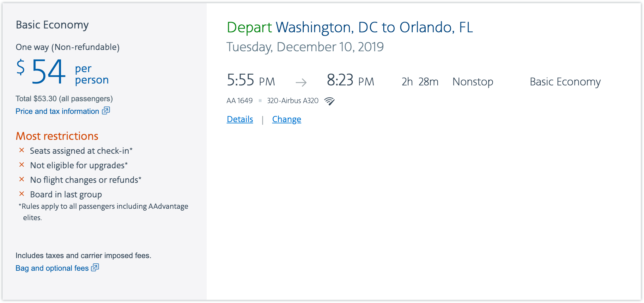Open Price and tax information link
Screen dimensions: 644x303
tap(57, 111)
